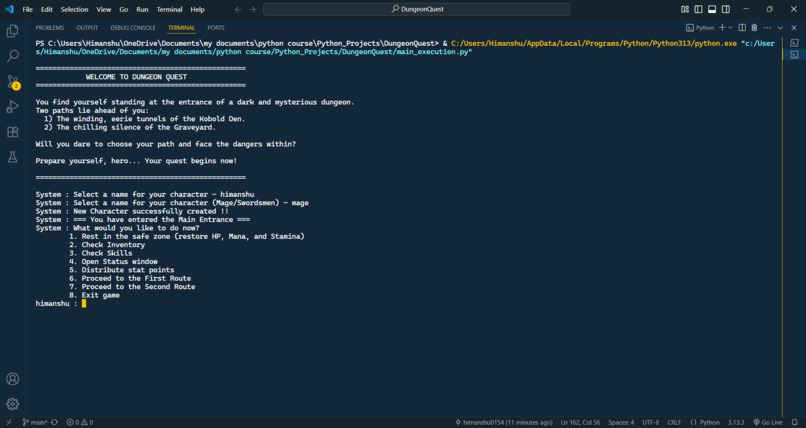Click Ln 162, Col 56 position indicator
Image resolution: width=806 pixels, height=428 pixels.
[580, 422]
